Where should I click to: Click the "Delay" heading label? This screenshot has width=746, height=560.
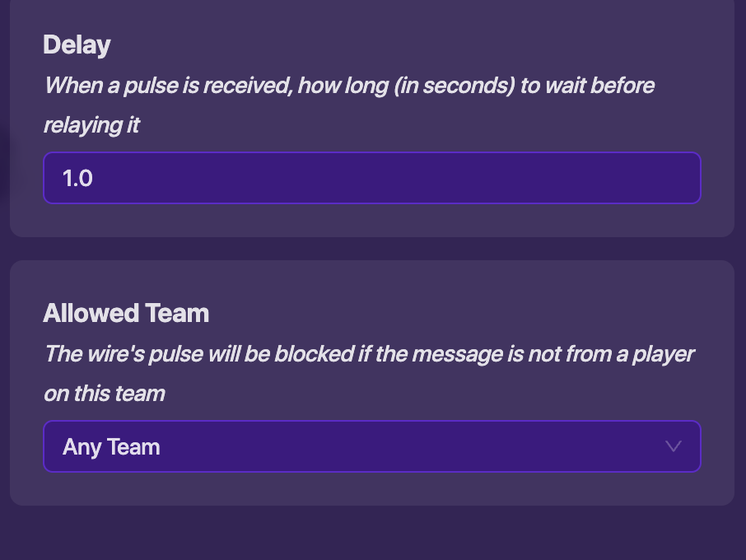(77, 44)
